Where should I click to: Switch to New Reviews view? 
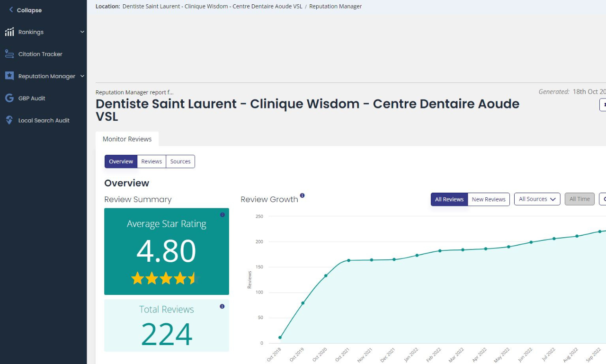point(489,199)
